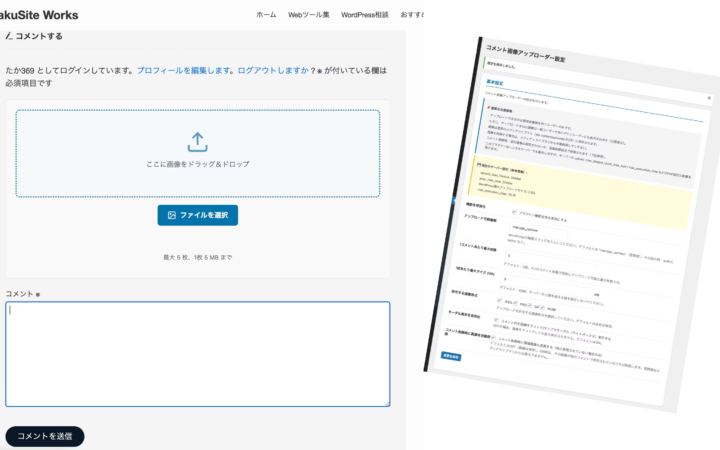Screen dimensions: 720x450
Task: Choose files with the ファイルを選択 button
Action: tap(197, 215)
